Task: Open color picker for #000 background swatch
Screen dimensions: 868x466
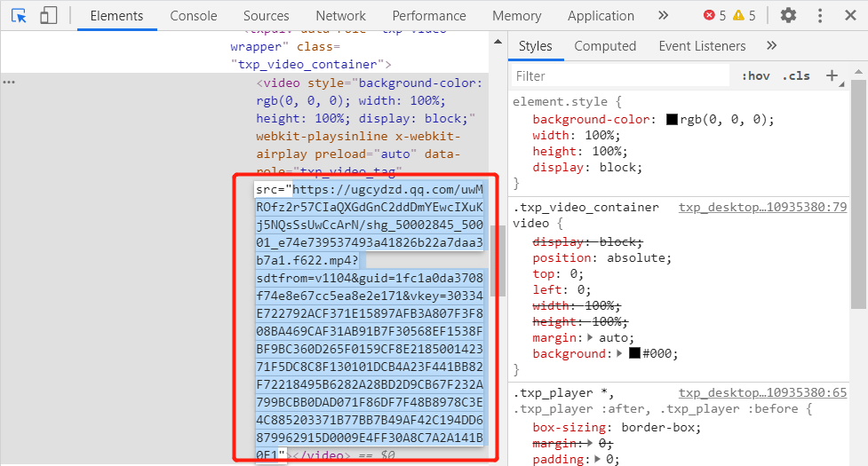Action: coord(635,353)
